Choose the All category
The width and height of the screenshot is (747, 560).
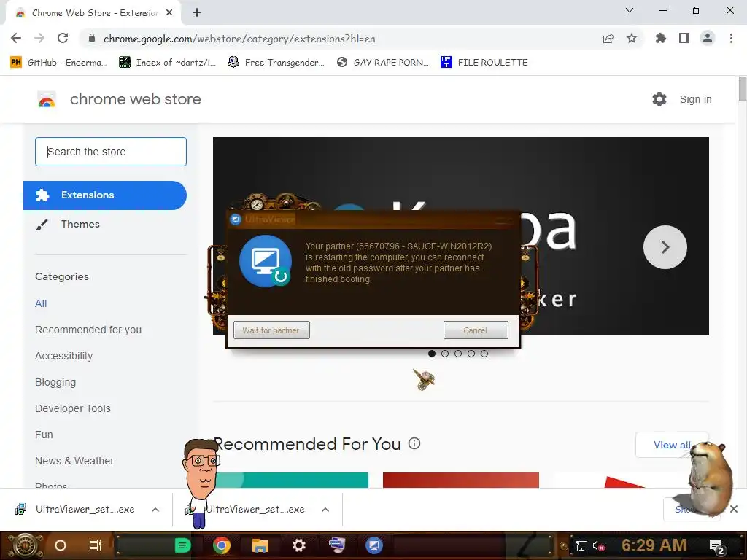(x=41, y=303)
